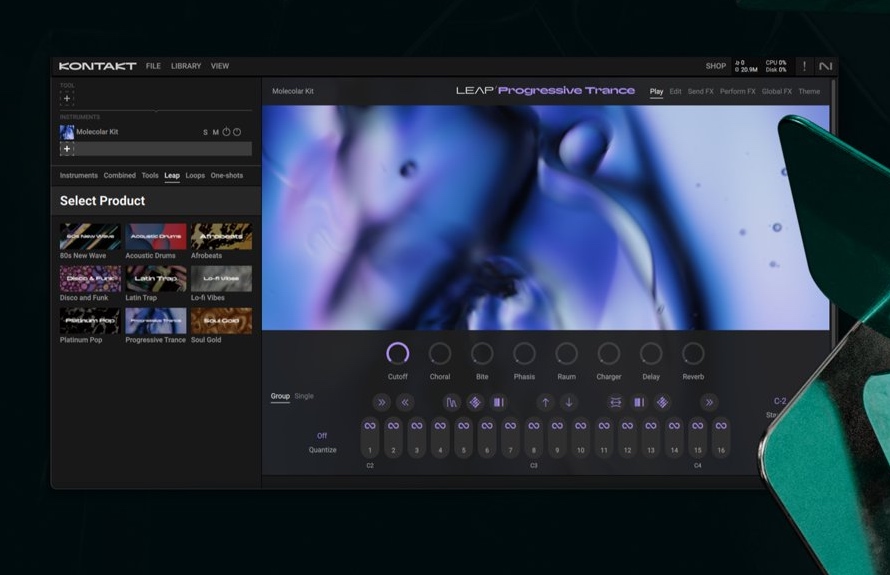Switch to the Perform FX tab
Viewport: 890px width, 575px height.
[737, 91]
